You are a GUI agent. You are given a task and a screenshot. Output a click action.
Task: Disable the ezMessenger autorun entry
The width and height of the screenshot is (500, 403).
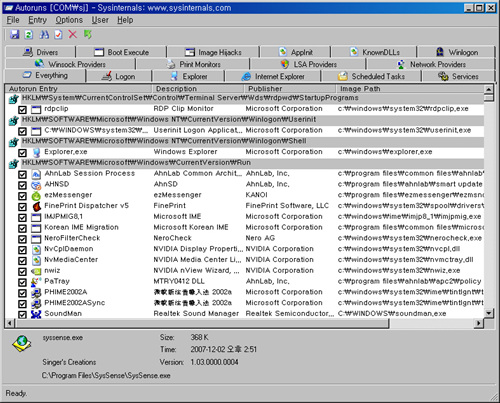click(22, 196)
